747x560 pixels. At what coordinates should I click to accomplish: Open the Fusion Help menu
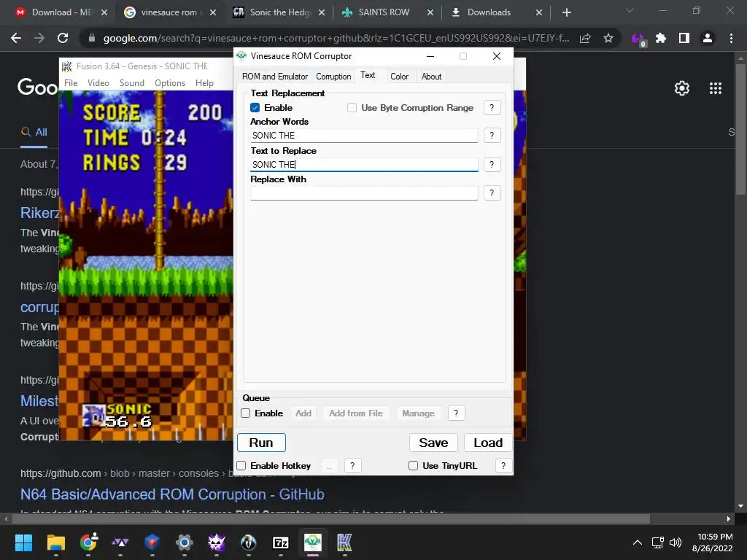[x=204, y=83]
